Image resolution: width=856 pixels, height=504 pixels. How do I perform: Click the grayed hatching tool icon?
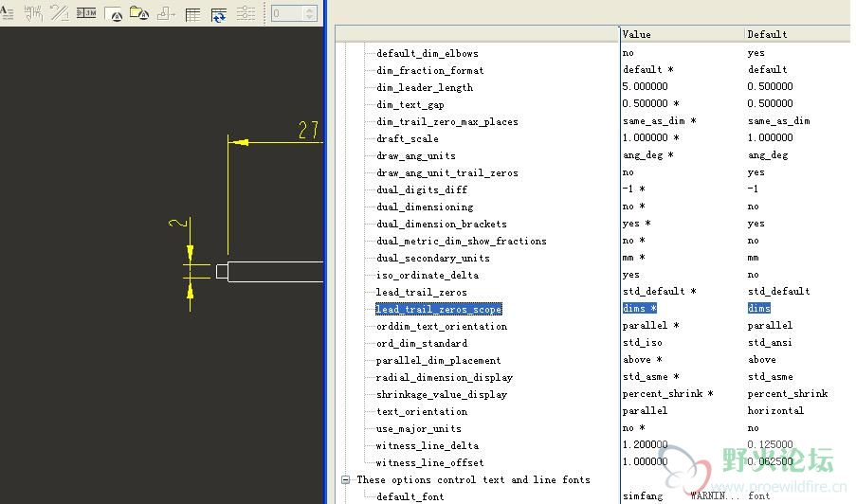33,13
